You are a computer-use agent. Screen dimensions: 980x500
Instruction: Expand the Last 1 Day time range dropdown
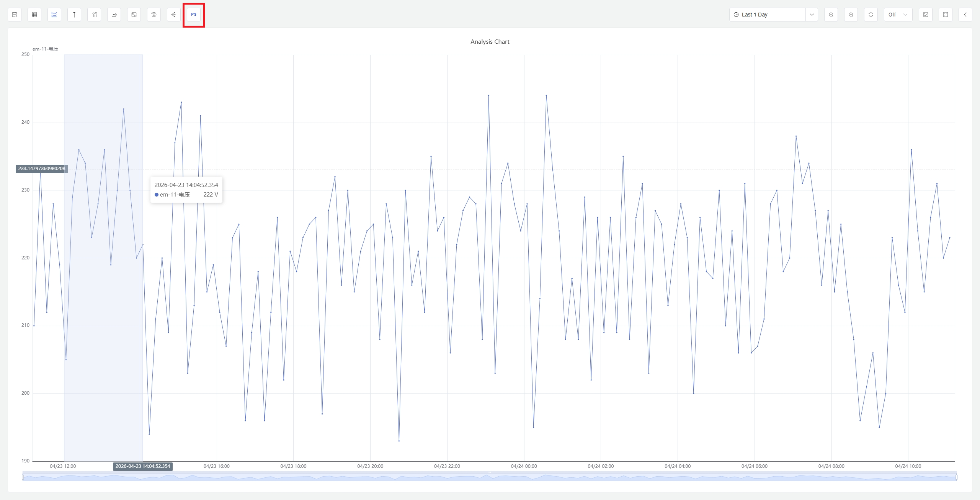[812, 14]
